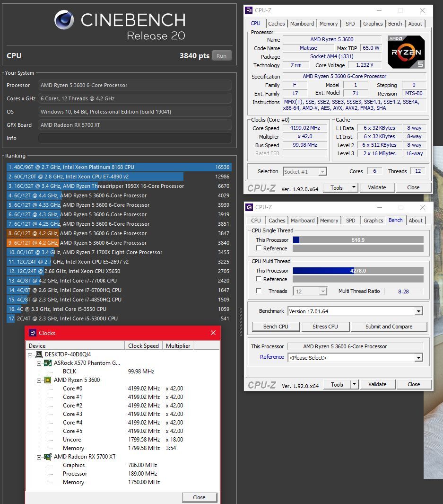This screenshot has width=443, height=504.
Task: Click the AMD Radeon RX 5700 XT card icon
Action: pos(48,457)
